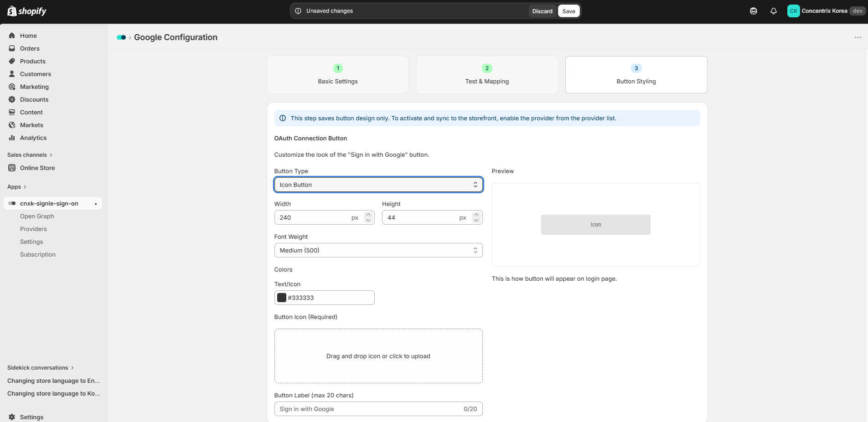Viewport: 868px width, 422px height.
Task: Click the app icon in breadcrumb
Action: pos(121,37)
